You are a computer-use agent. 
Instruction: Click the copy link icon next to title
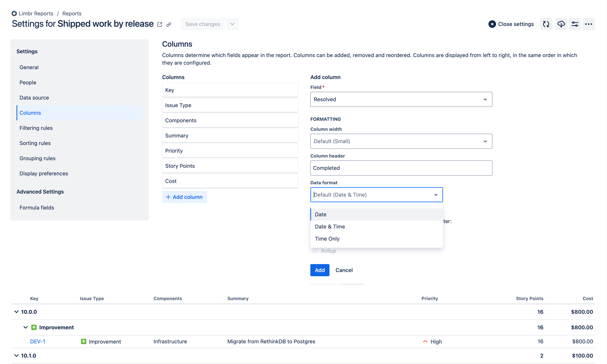pos(169,24)
